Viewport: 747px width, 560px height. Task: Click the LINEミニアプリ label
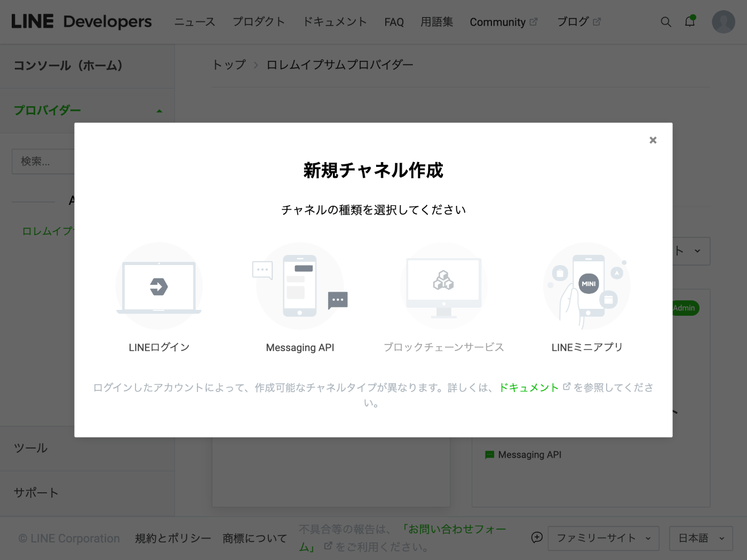[x=587, y=347]
